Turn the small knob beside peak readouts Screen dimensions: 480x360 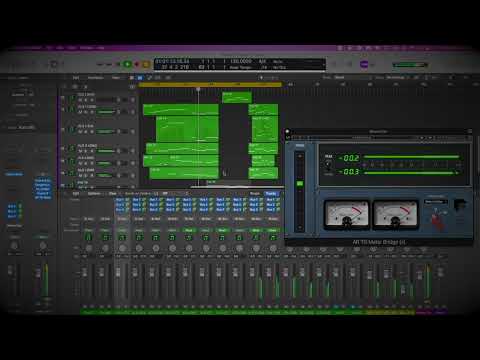point(328,164)
